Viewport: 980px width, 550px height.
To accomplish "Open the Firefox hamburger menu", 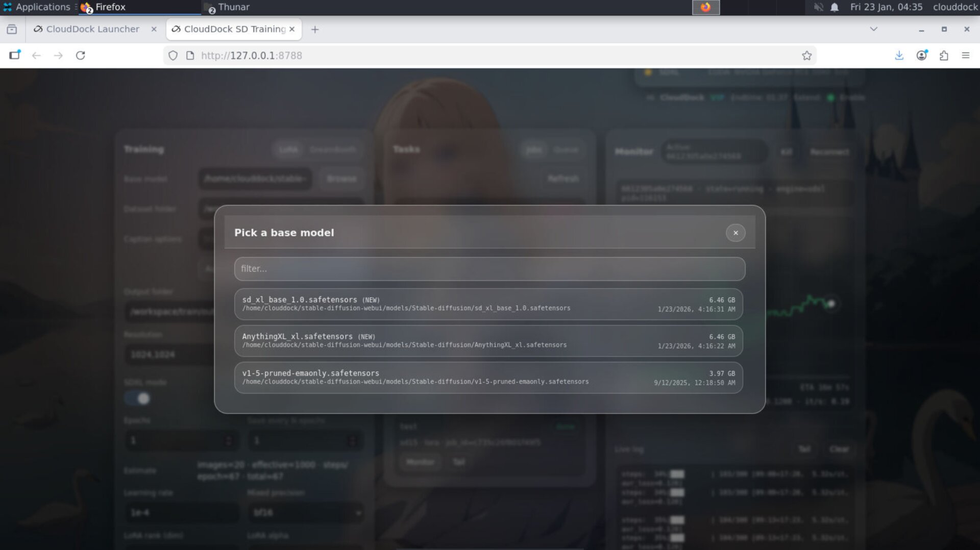I will (966, 56).
